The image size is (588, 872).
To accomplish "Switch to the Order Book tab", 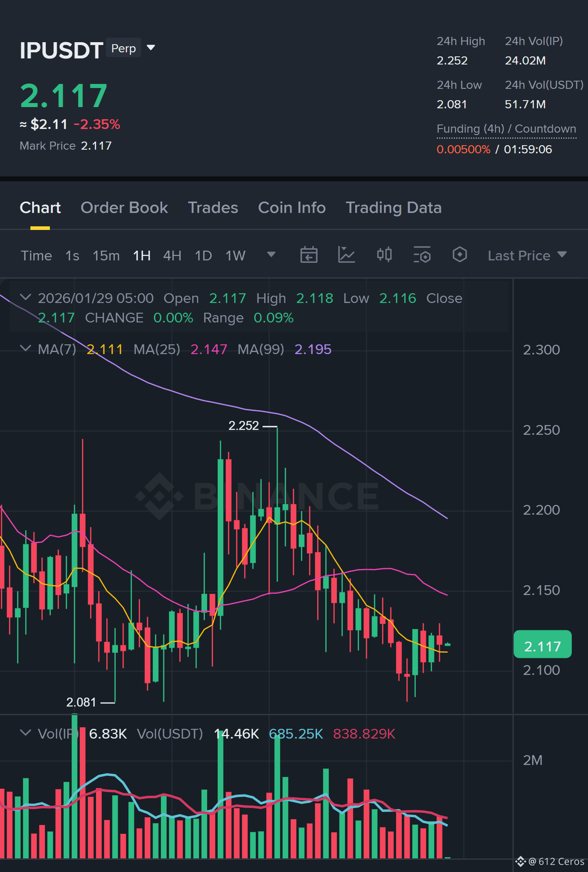I will [124, 208].
